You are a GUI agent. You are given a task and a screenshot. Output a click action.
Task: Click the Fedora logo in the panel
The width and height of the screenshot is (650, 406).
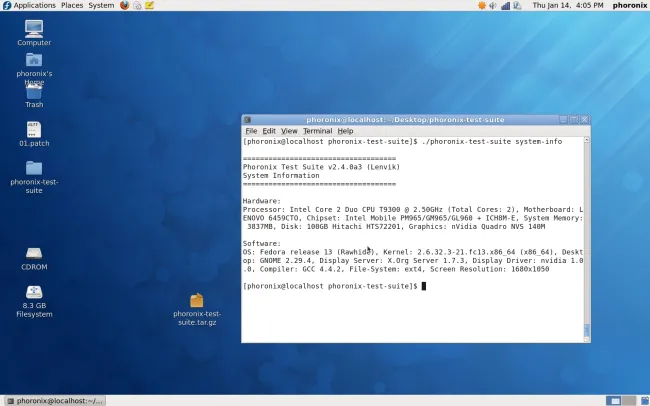(7, 5)
